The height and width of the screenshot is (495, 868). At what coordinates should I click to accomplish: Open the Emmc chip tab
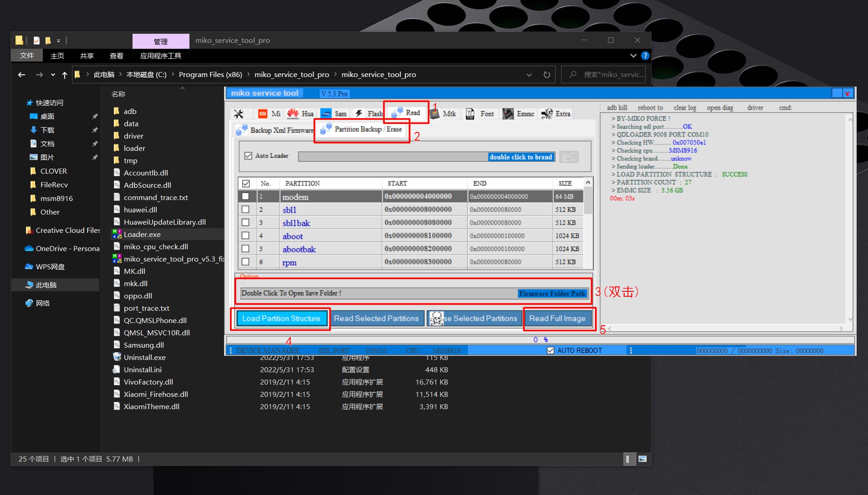click(519, 114)
